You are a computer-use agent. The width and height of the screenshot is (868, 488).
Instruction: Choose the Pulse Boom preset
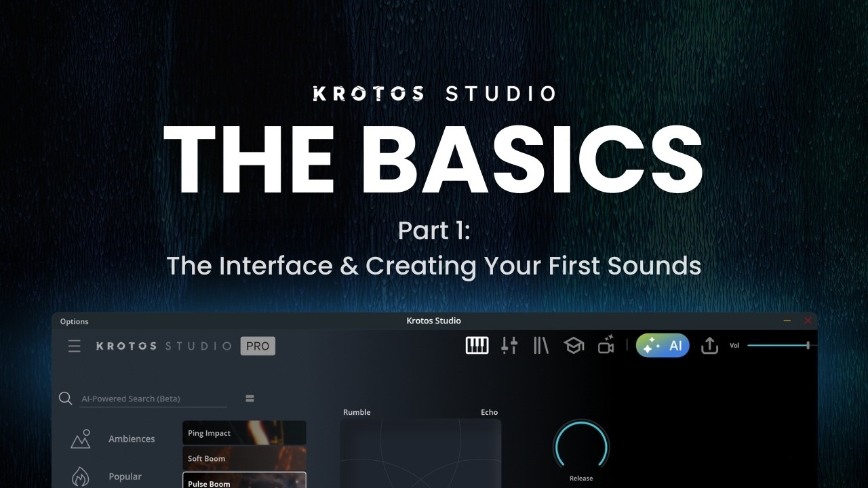244,481
